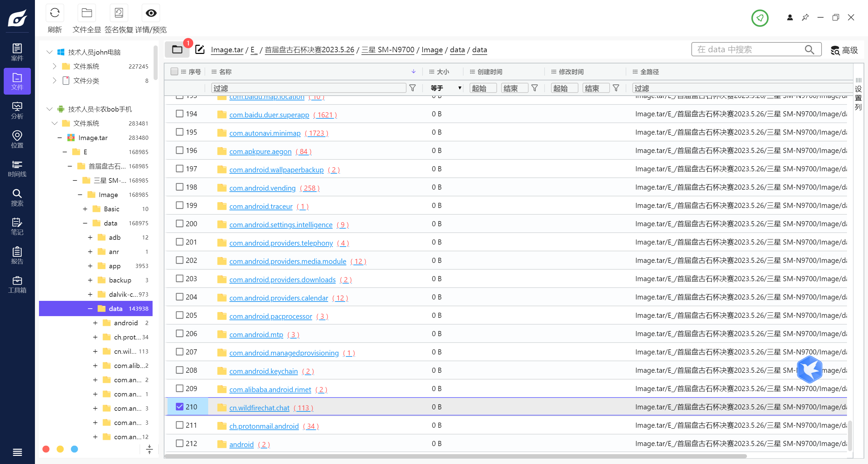Open the com.autonavi.minimap folder link
868x464 pixels.
(265, 133)
